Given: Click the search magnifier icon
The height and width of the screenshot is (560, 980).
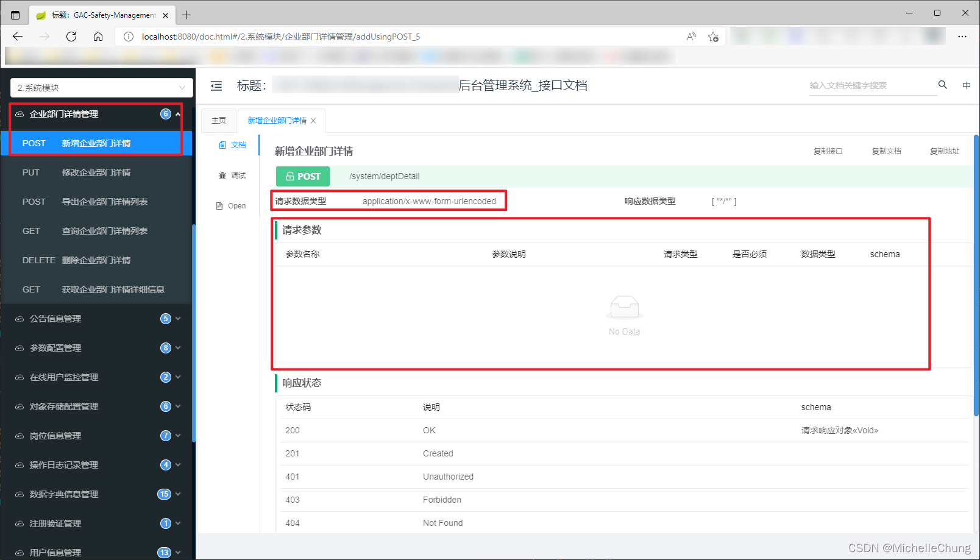Looking at the screenshot, I should tap(942, 85).
